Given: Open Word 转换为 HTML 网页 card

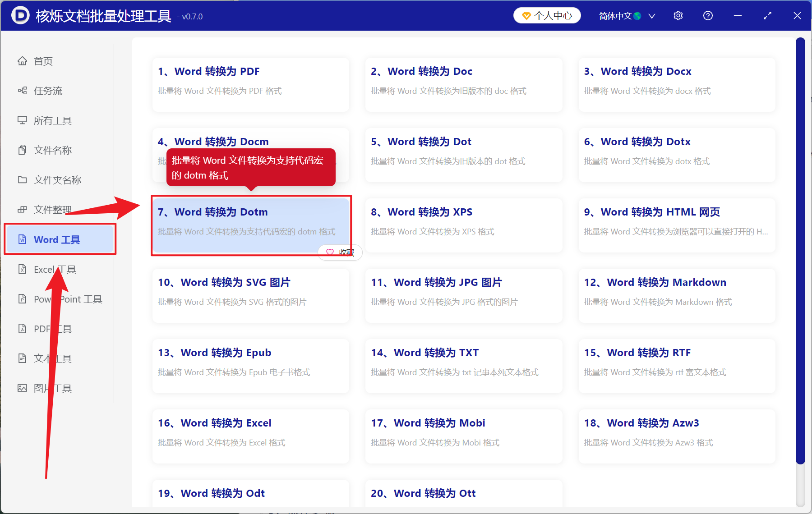Looking at the screenshot, I should pos(677,225).
